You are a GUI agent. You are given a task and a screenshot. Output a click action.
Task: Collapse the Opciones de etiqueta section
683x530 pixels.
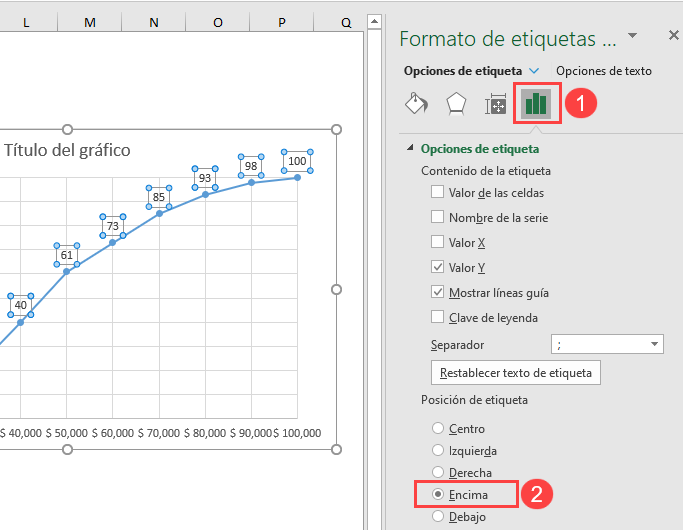point(410,148)
